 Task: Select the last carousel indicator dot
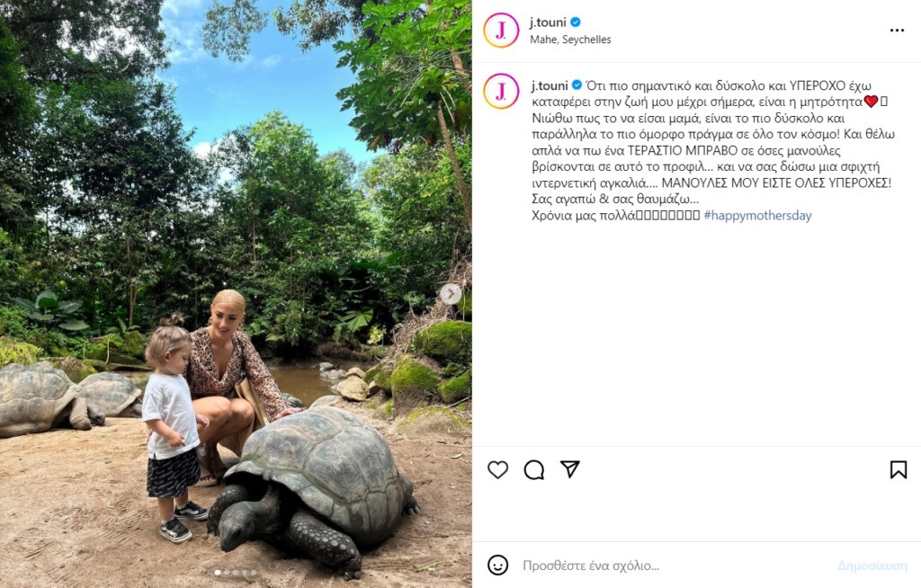[254, 572]
